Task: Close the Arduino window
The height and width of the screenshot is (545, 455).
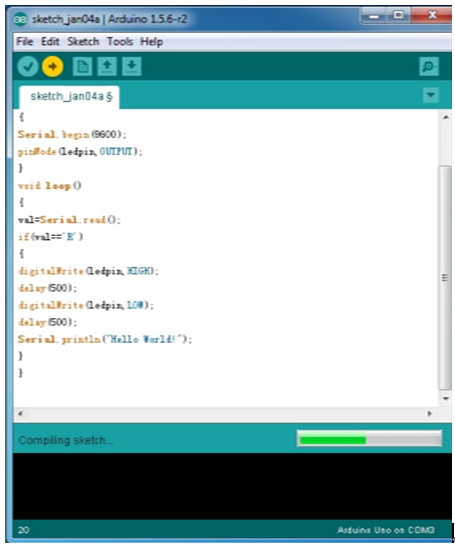Action: (432, 15)
